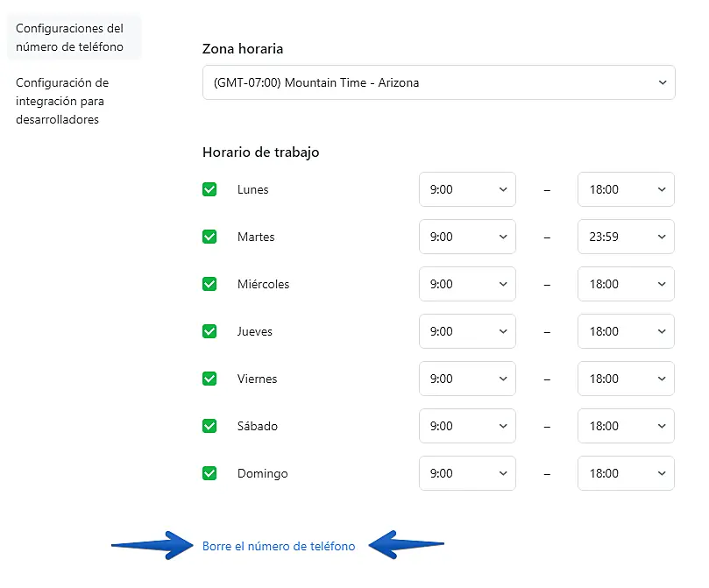Disable Sábado working hours checkbox
709x588 pixels.
[x=209, y=426]
